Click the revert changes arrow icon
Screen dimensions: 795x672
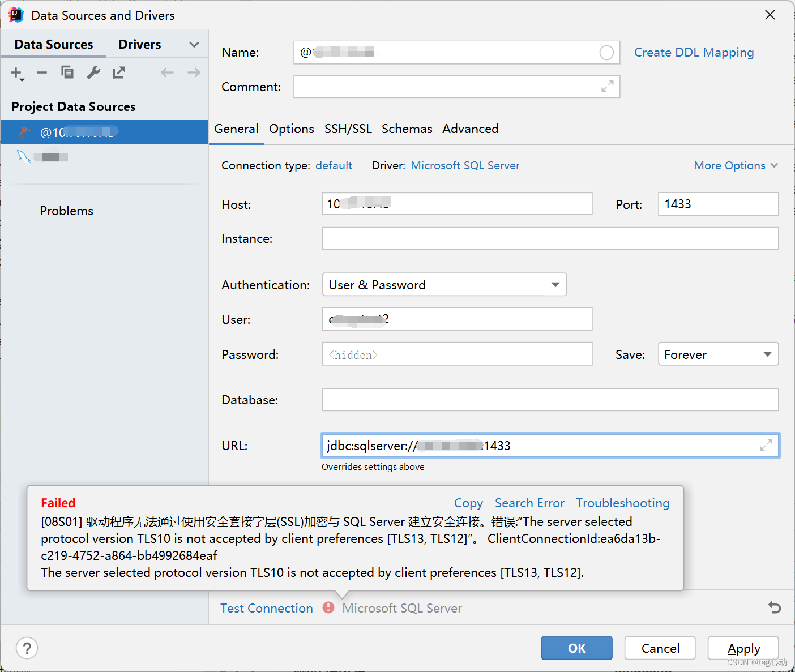pos(775,608)
